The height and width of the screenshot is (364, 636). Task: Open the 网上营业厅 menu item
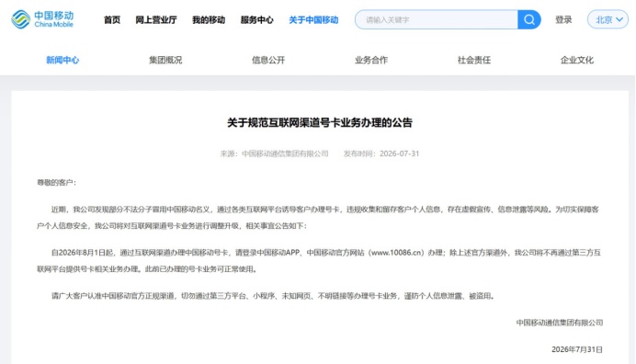pos(156,20)
